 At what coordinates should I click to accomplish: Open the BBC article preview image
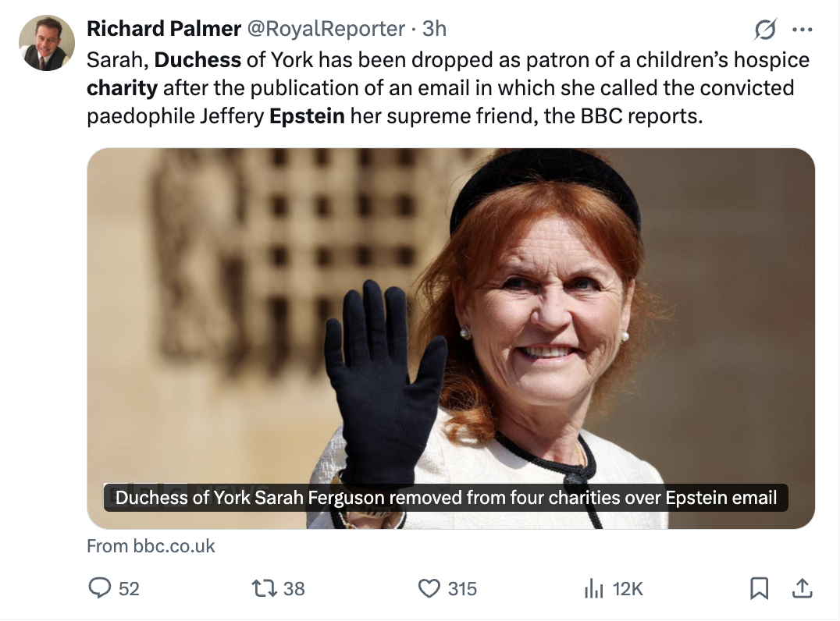pyautogui.click(x=450, y=312)
